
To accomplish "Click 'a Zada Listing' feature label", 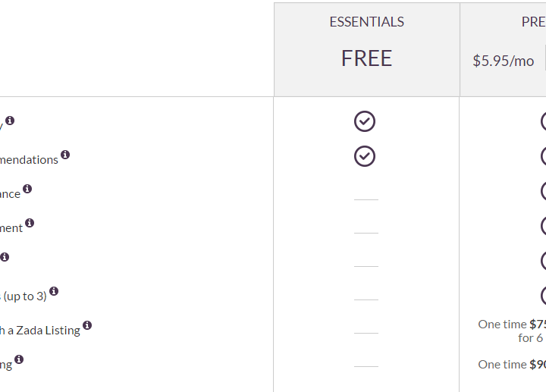I will click(x=44, y=331).
